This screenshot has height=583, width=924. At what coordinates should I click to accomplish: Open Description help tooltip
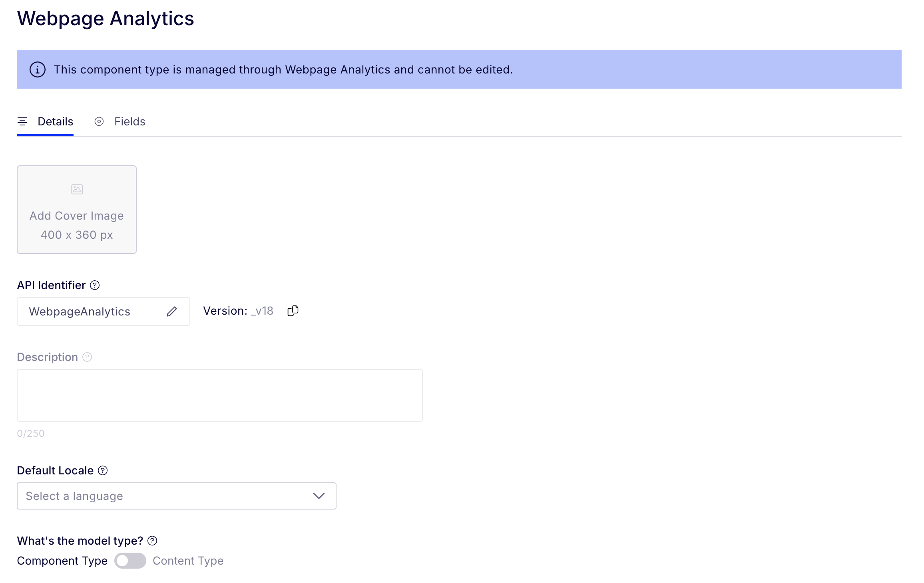pos(87,357)
